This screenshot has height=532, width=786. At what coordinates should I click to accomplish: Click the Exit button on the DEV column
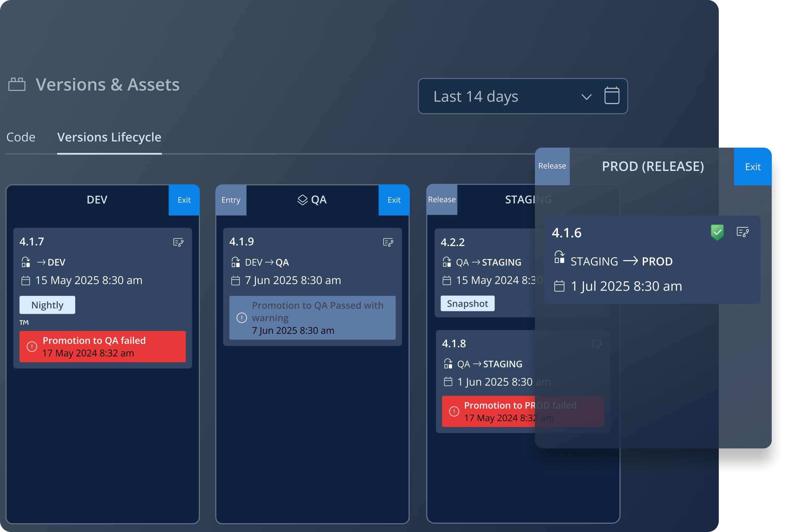184,200
